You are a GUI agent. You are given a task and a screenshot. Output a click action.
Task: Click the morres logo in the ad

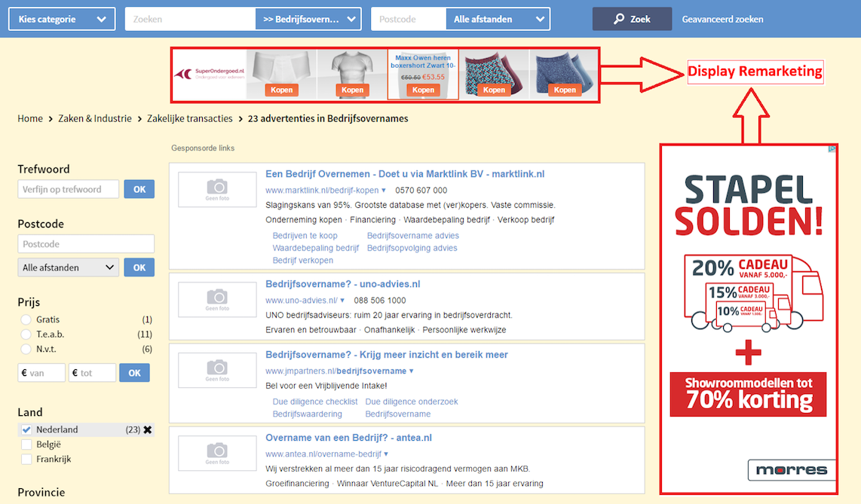coord(792,470)
